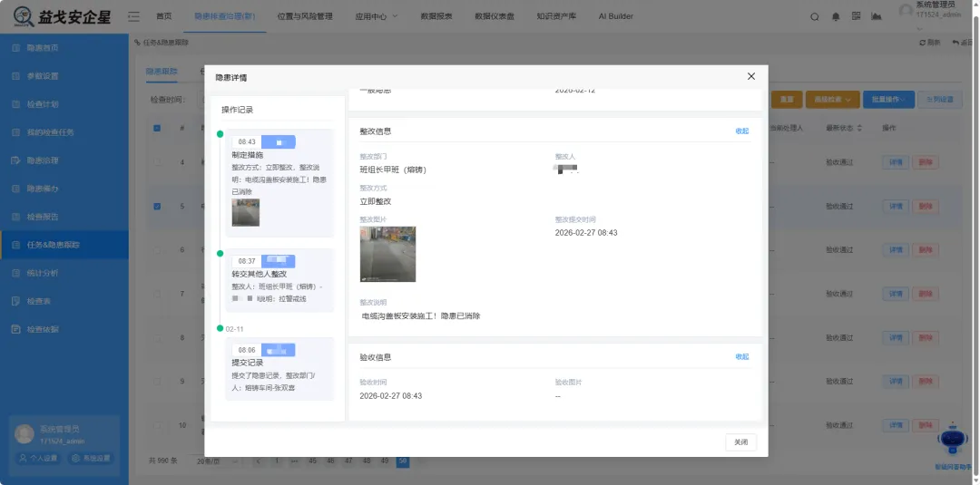Open the 知识资产库 top menu
The image size is (980, 485).
point(556,16)
